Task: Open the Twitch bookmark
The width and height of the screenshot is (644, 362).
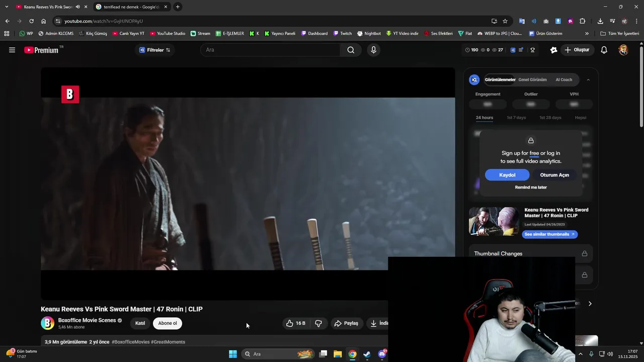Action: coord(342,34)
